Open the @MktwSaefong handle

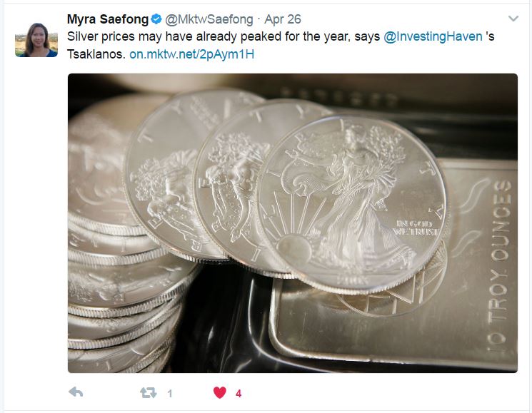coord(209,19)
